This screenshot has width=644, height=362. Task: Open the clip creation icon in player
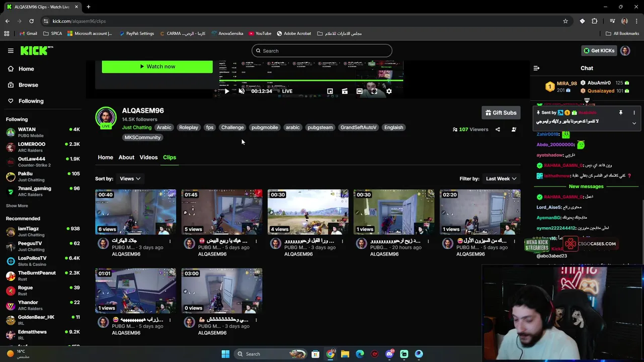[x=345, y=91]
